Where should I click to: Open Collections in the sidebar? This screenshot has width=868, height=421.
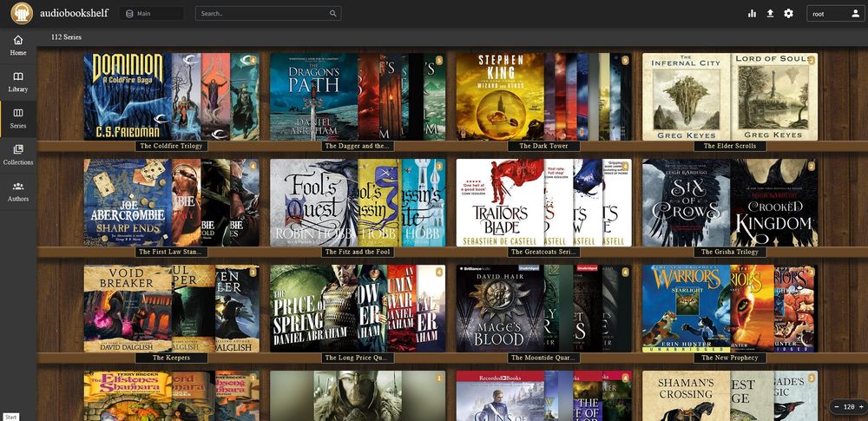(x=18, y=155)
